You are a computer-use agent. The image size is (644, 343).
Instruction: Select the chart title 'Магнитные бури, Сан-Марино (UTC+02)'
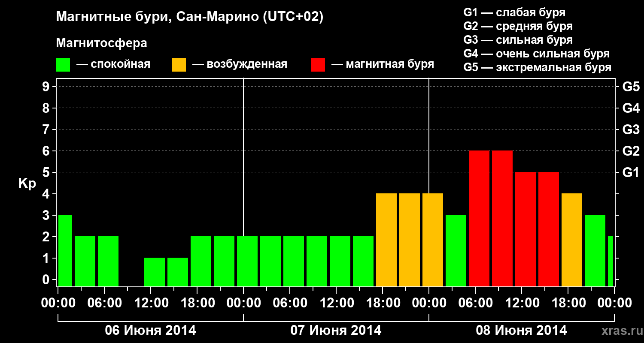pyautogui.click(x=189, y=17)
